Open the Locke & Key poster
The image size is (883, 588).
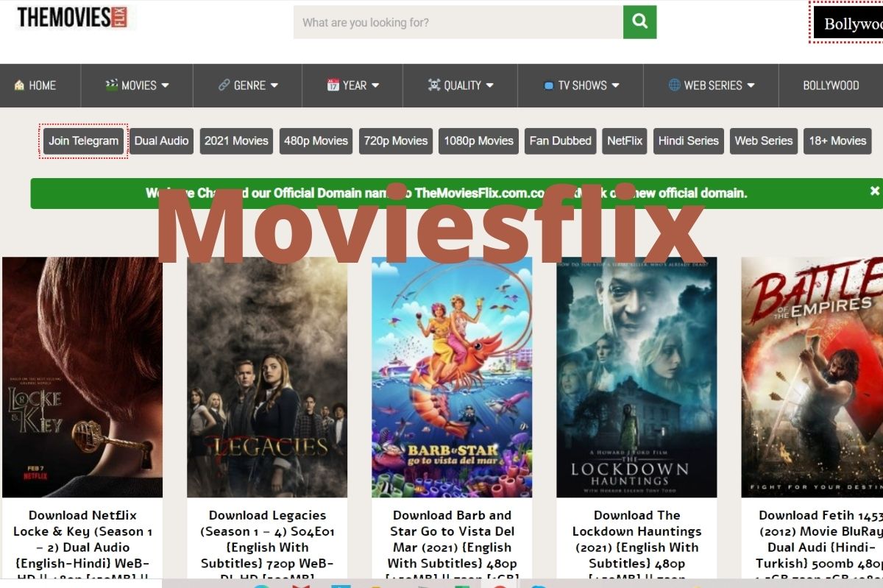pos(82,377)
